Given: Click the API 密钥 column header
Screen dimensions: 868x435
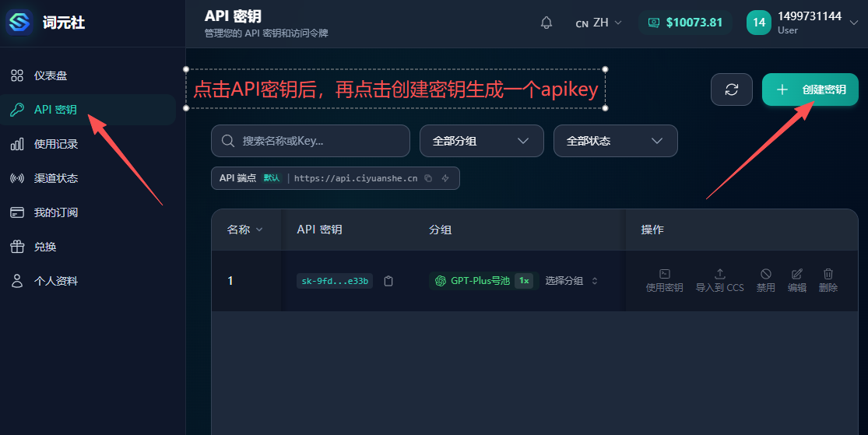Looking at the screenshot, I should 319,229.
